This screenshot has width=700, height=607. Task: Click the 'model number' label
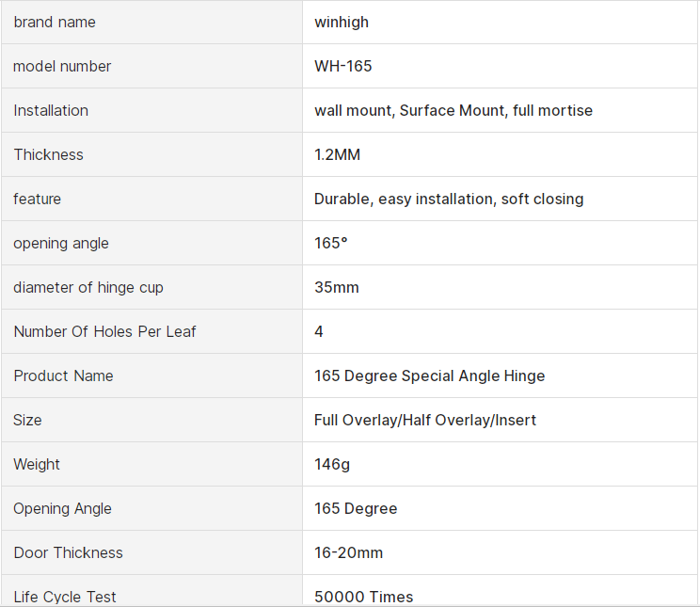click(x=62, y=66)
